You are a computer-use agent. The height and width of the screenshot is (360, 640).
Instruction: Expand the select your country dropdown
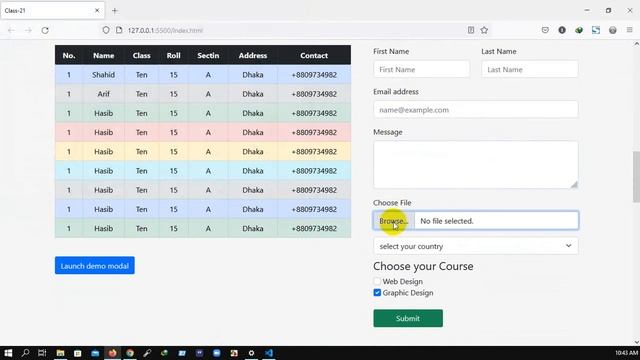pyautogui.click(x=476, y=246)
